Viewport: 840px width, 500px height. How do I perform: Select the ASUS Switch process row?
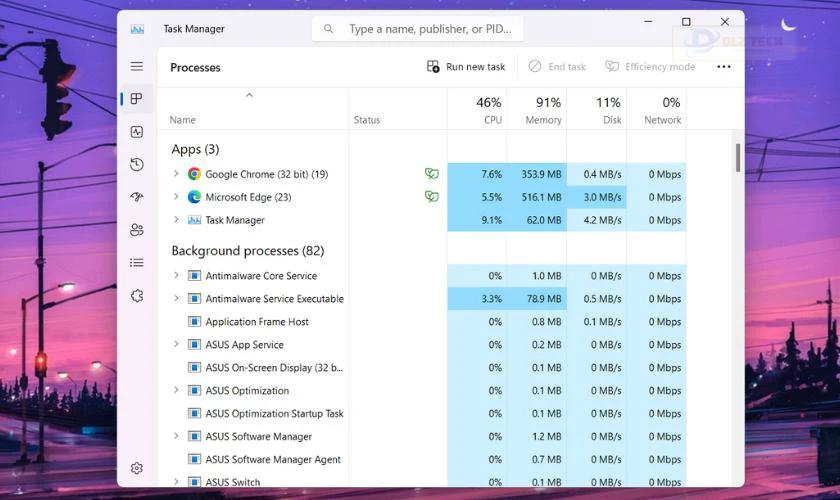tap(422, 481)
